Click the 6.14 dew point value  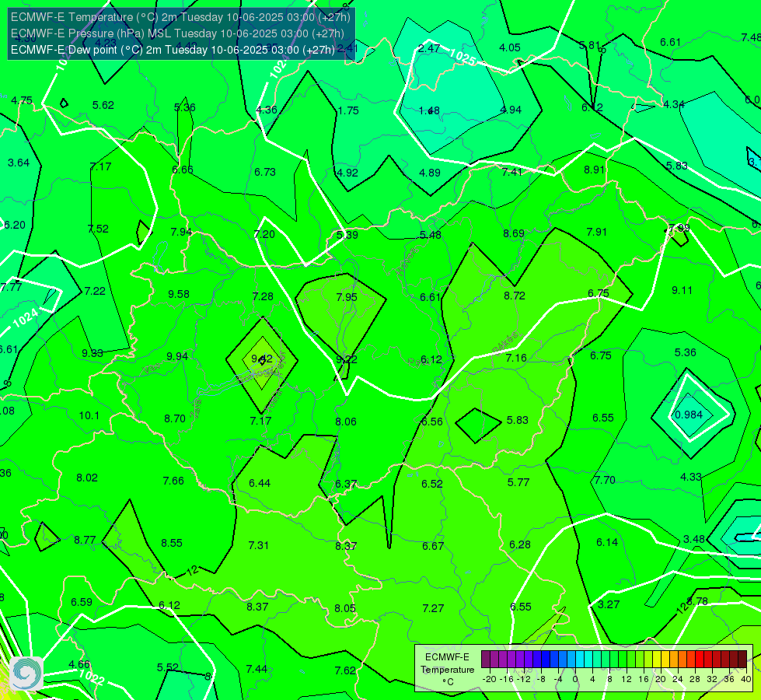point(606,543)
